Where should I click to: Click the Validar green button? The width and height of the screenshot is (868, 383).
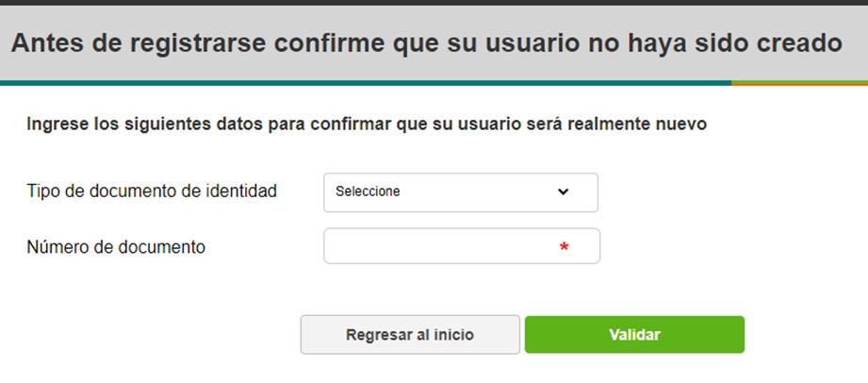pos(634,335)
